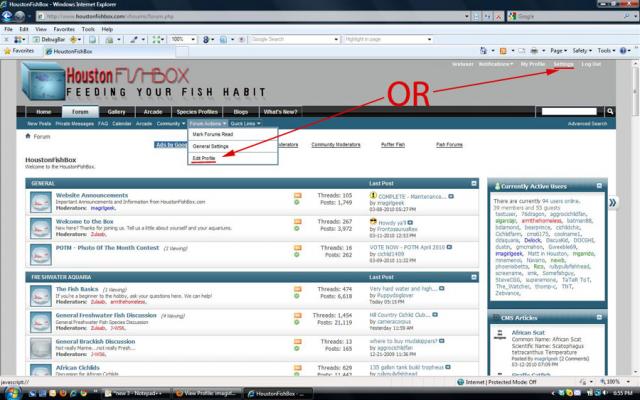Image resolution: width=640 pixels, height=400 pixels.
Task: Click the Settings link in header
Action: tap(563, 64)
